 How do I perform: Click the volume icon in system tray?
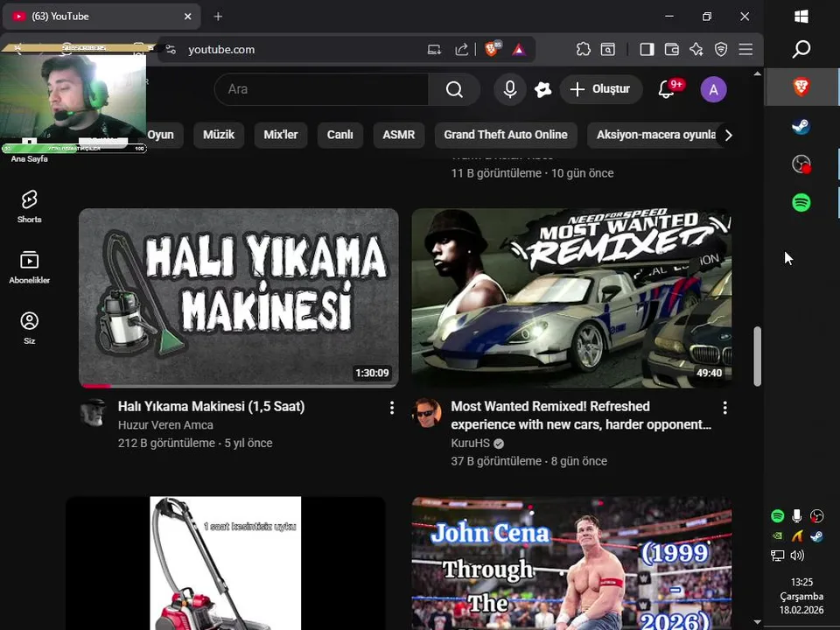pyautogui.click(x=797, y=556)
